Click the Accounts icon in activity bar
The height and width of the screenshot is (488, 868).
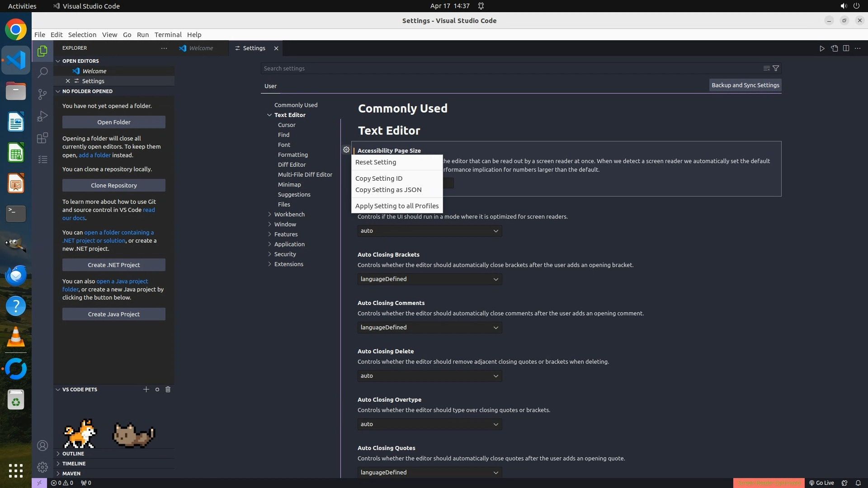click(x=42, y=446)
